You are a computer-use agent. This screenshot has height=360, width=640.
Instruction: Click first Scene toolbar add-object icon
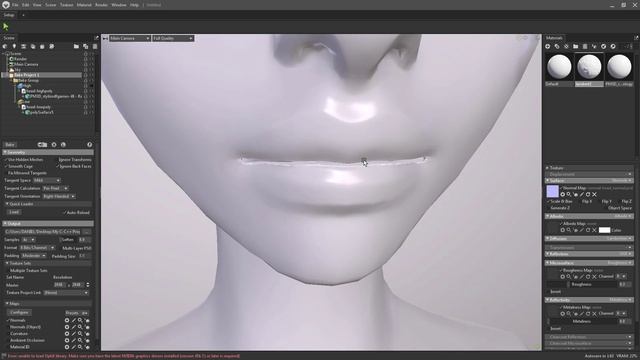click(x=5, y=47)
